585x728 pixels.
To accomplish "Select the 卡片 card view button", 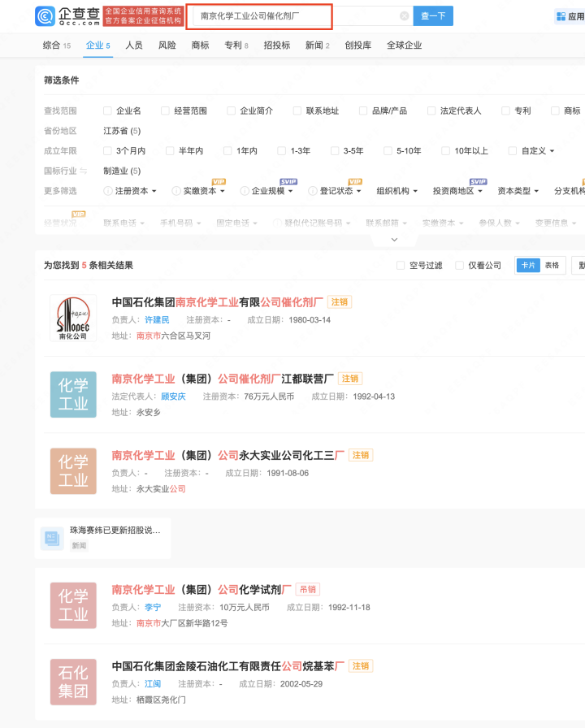I will [x=528, y=265].
